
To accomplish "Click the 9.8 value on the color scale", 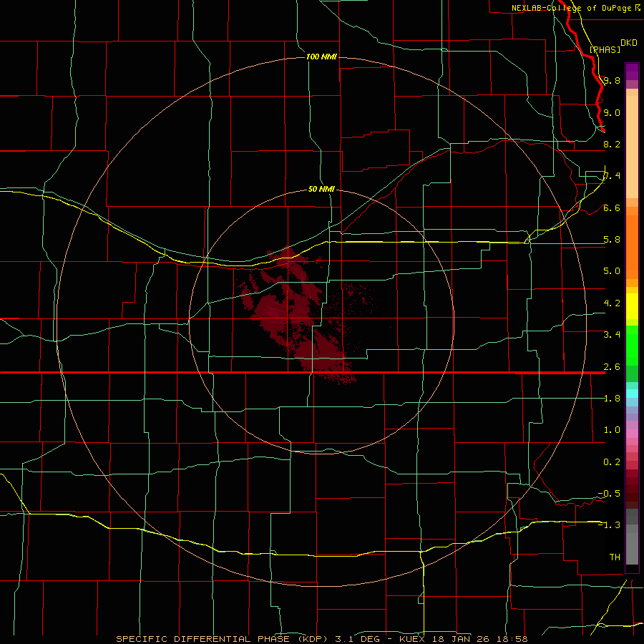I will click(x=612, y=80).
